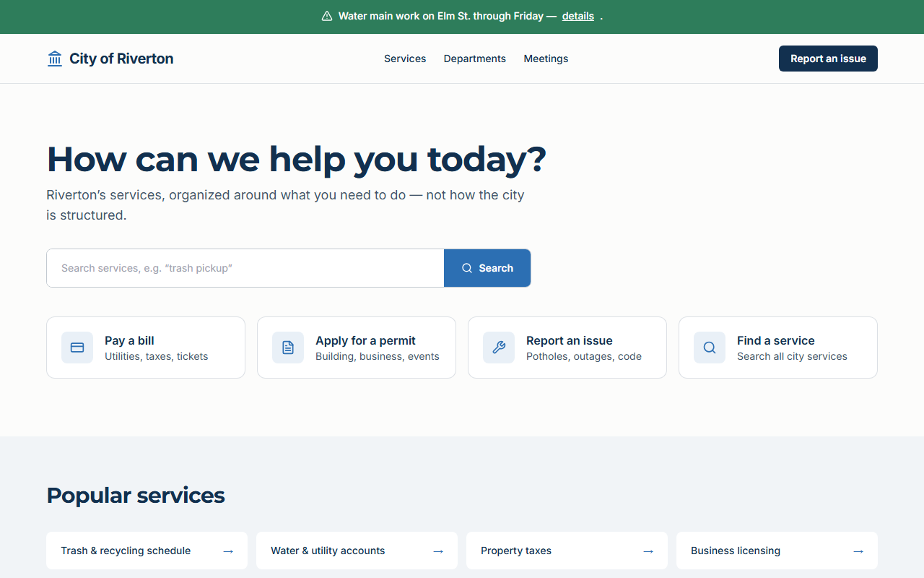Viewport: 924px width, 578px height.
Task: Open Trash & recycling schedule link
Action: 147,551
